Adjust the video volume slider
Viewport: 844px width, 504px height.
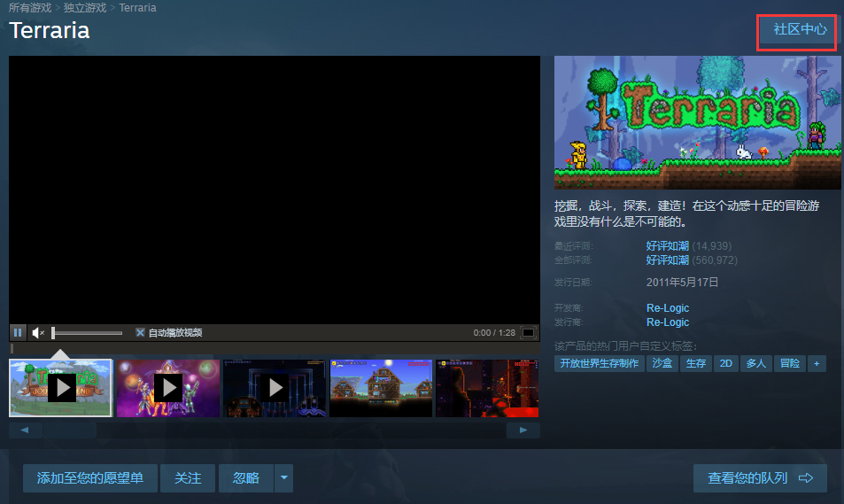[87, 333]
